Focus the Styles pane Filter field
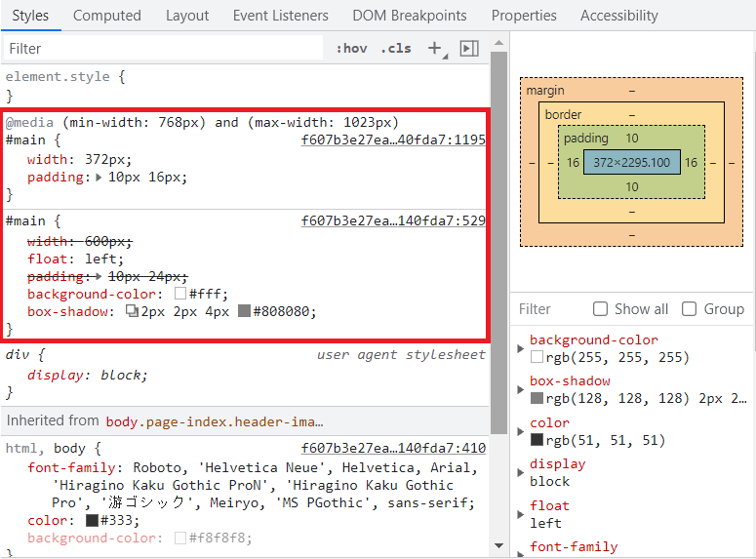 pyautogui.click(x=164, y=48)
